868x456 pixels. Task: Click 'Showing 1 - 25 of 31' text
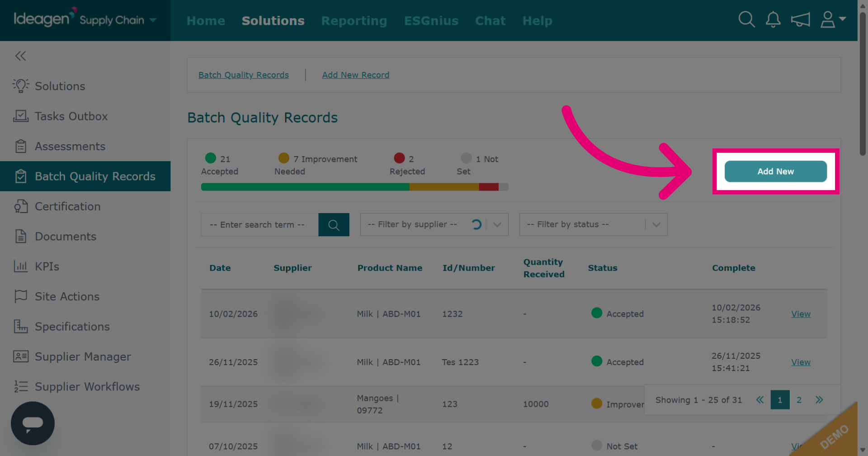coord(698,400)
